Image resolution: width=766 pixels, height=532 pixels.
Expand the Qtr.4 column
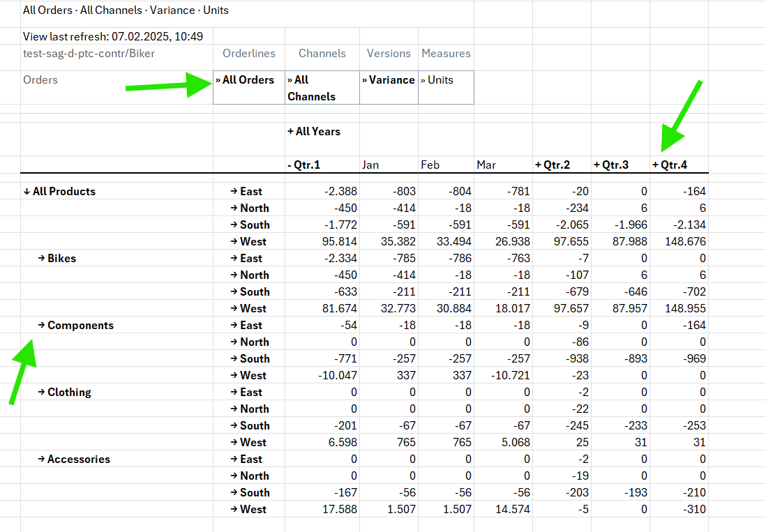tap(669, 165)
